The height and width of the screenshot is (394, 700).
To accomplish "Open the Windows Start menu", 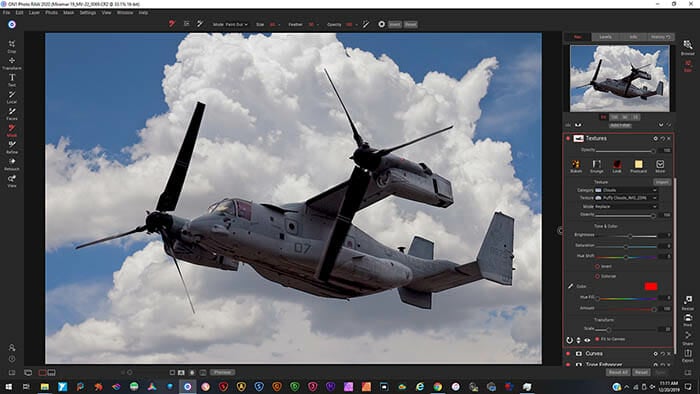I will tap(8, 386).
